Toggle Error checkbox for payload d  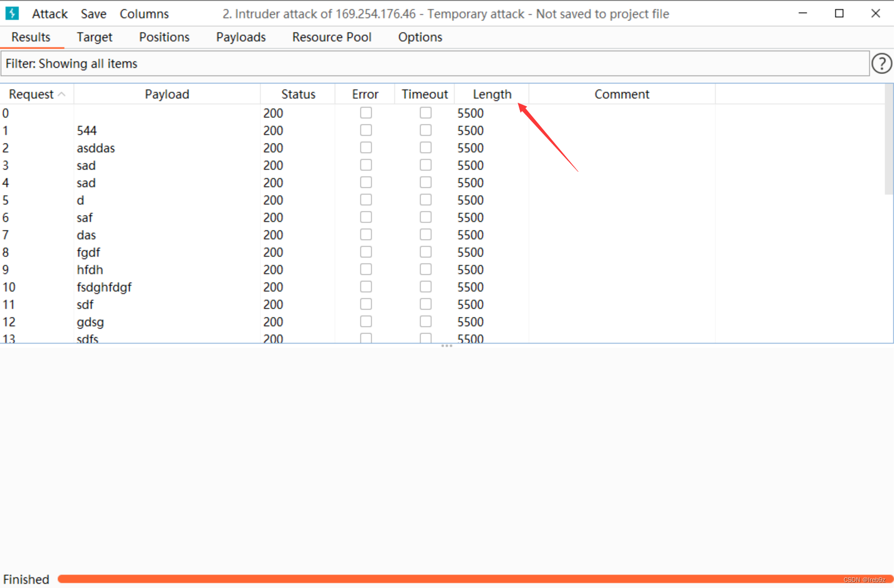(x=366, y=200)
